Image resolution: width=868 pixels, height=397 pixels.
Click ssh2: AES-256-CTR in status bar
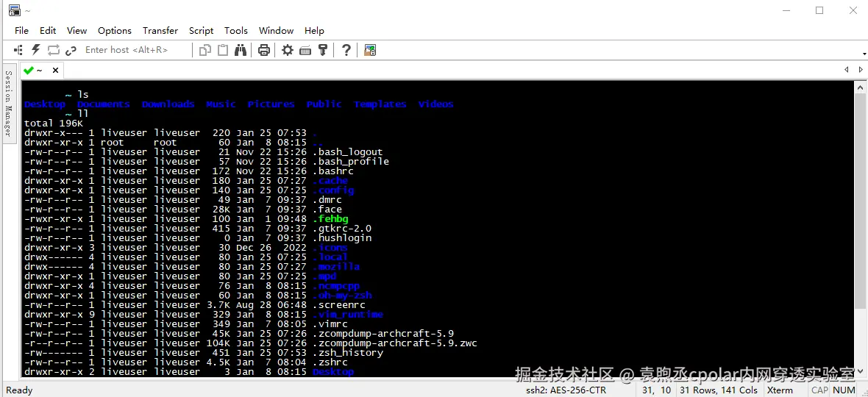[566, 390]
